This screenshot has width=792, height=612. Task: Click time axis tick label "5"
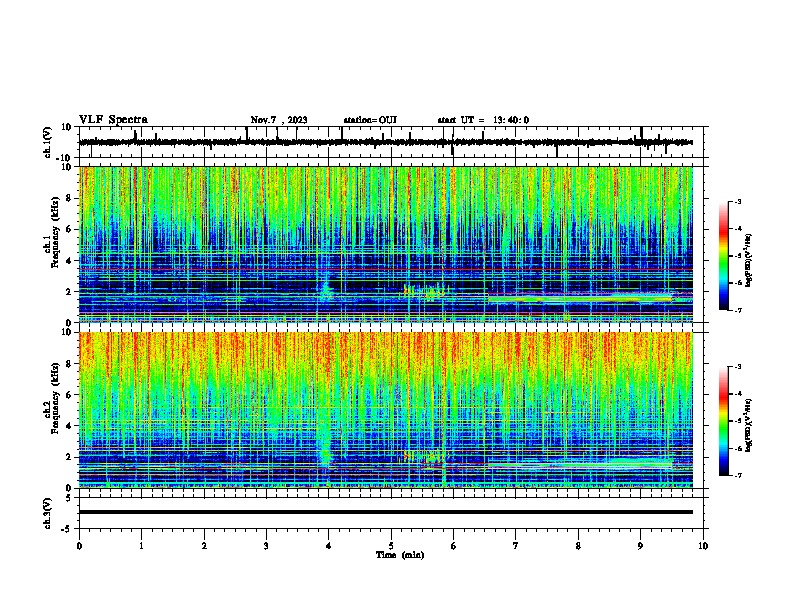pos(391,546)
